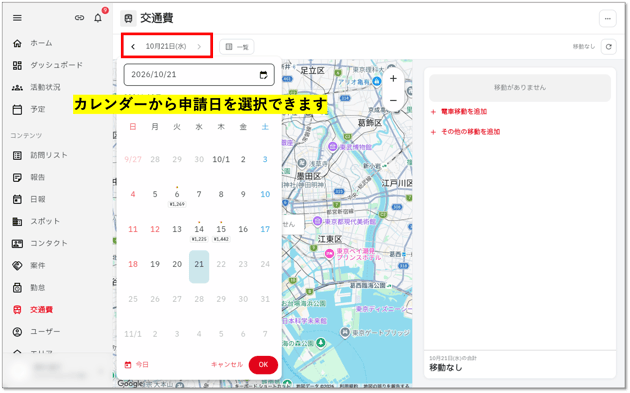Switch to 一覧 list view

(237, 47)
